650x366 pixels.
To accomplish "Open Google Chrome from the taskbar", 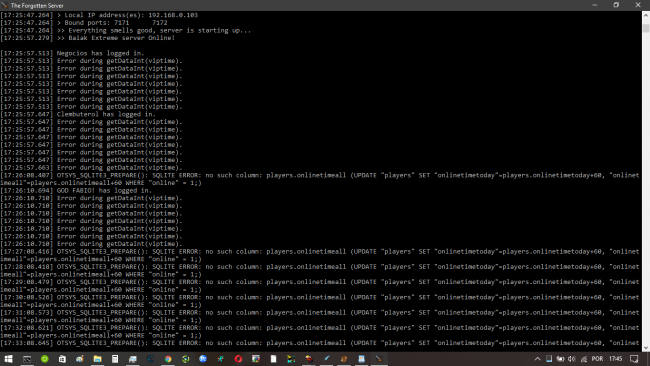I will pos(168,359).
